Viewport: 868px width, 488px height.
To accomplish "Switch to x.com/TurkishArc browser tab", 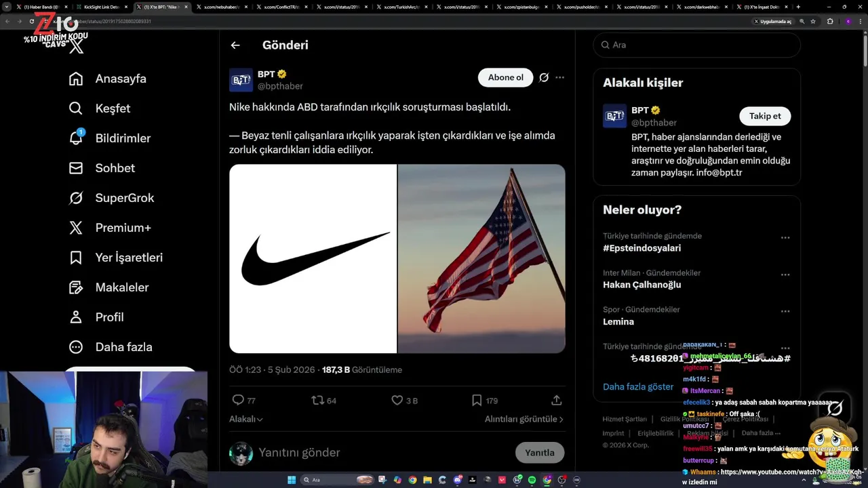I will pos(403,7).
